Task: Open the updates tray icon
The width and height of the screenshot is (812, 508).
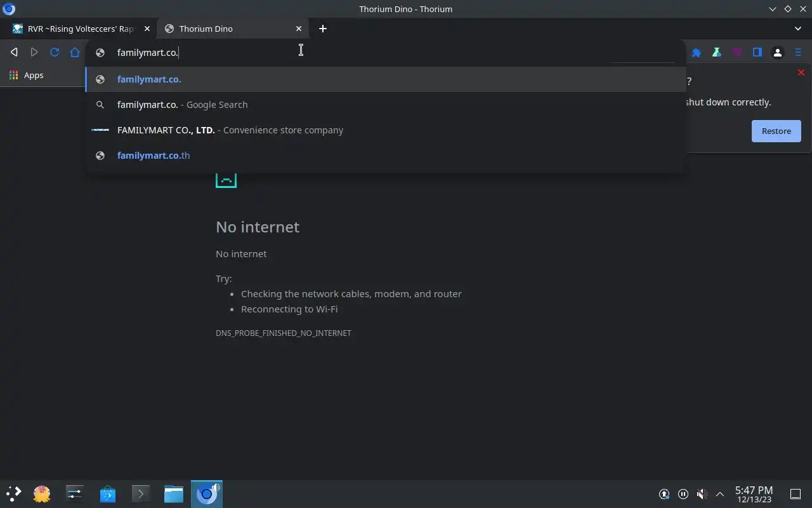Action: click(x=664, y=494)
